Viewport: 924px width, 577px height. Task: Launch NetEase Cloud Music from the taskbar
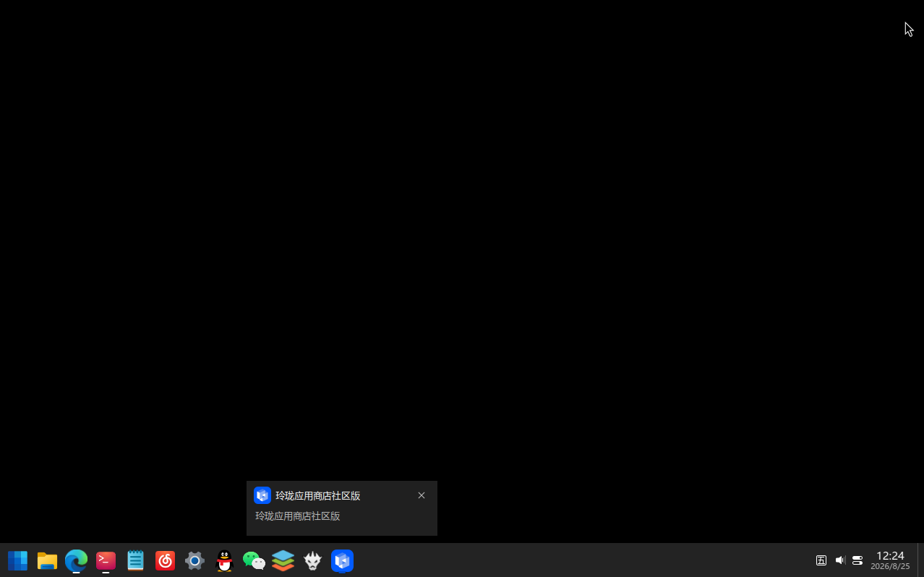(165, 560)
